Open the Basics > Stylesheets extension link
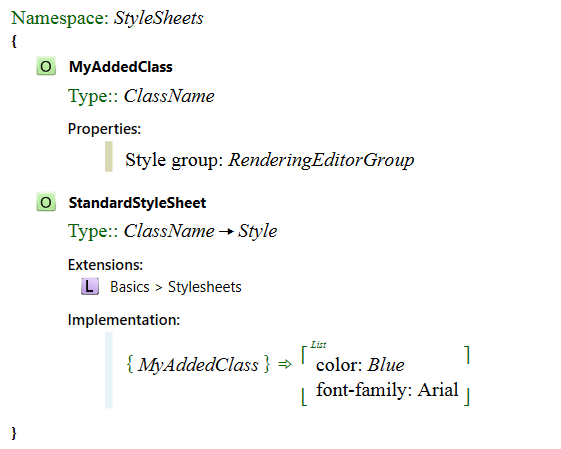This screenshot has width=561, height=449. pos(176,287)
